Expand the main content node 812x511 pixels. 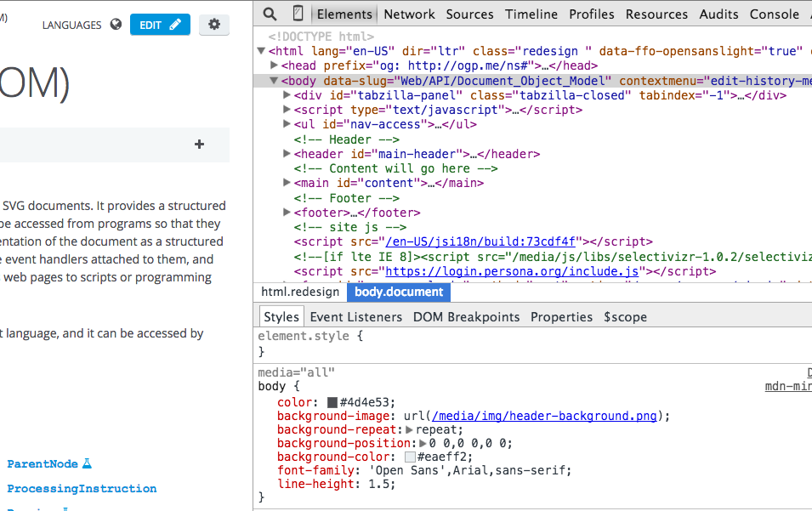[287, 182]
